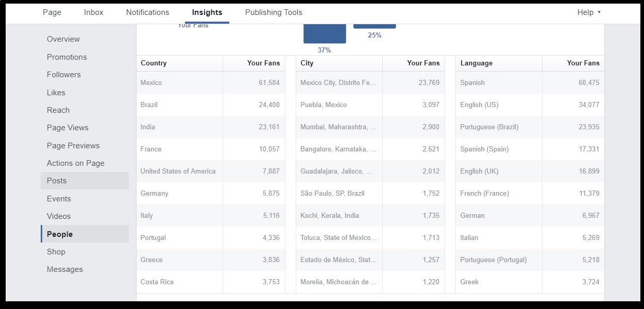The height and width of the screenshot is (309, 644).
Task: Open the Help dropdown menu
Action: [x=589, y=12]
